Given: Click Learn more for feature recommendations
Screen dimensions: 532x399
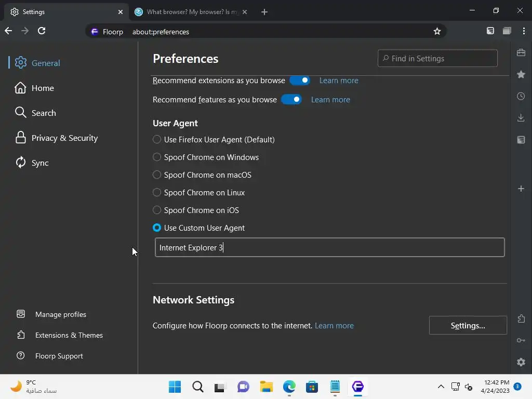Looking at the screenshot, I should 330,100.
